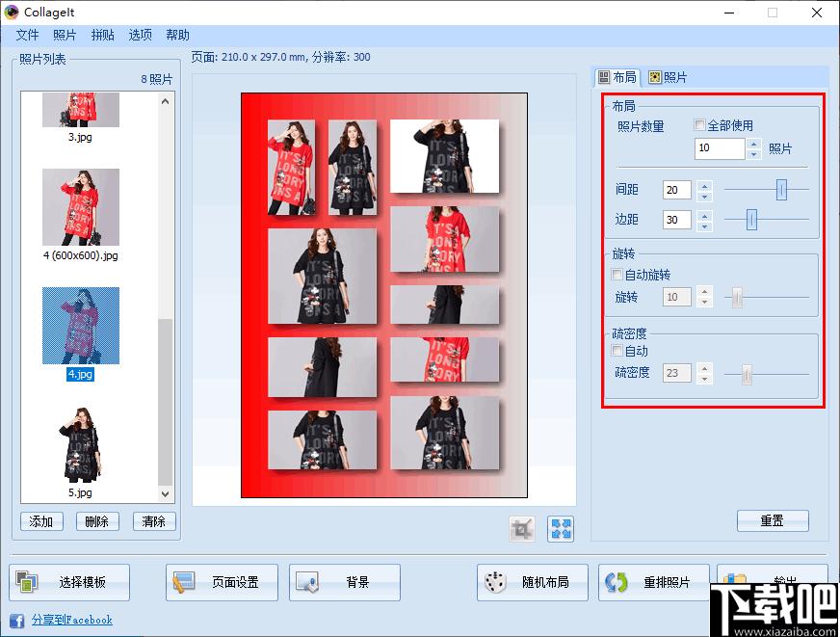This screenshot has width=840, height=637.
Task: Open the 照片 menu in menu bar
Action: (x=65, y=35)
